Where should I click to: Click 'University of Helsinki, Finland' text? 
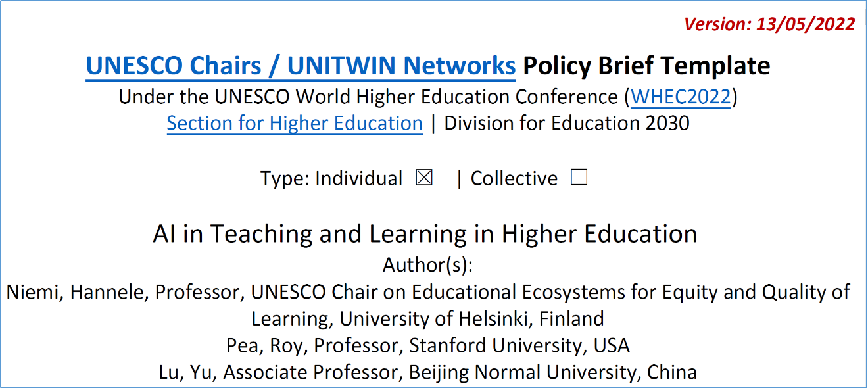(x=471, y=319)
